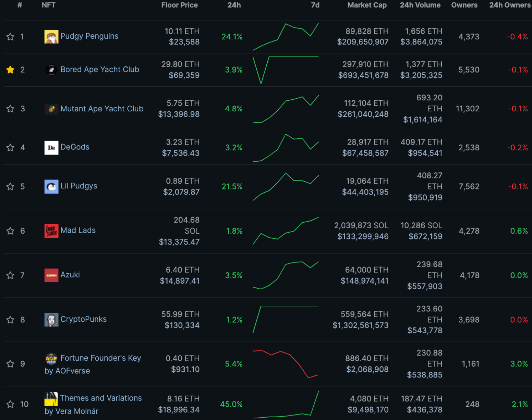The height and width of the screenshot is (420, 532).
Task: Click the 3.0% 24h owners change
Action: pos(519,364)
